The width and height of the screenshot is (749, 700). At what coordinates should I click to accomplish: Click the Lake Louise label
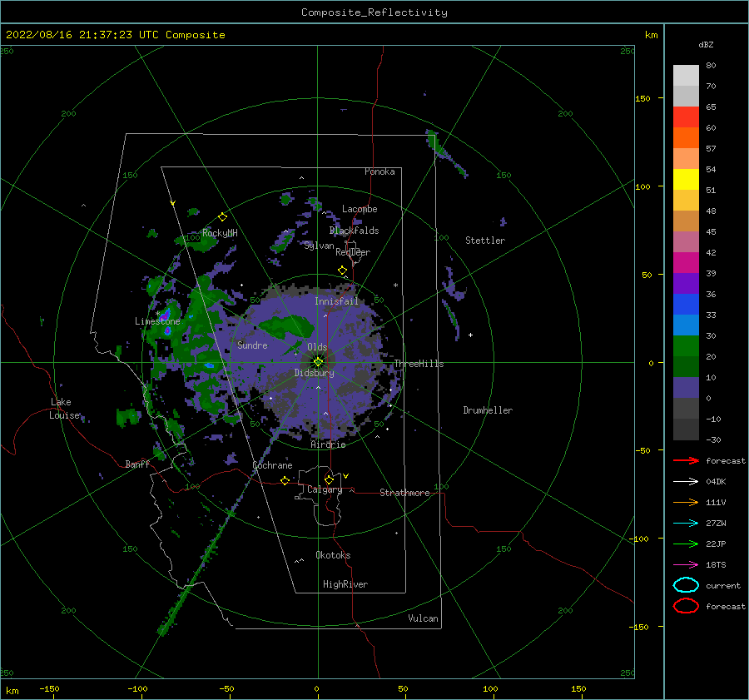pyautogui.click(x=64, y=409)
